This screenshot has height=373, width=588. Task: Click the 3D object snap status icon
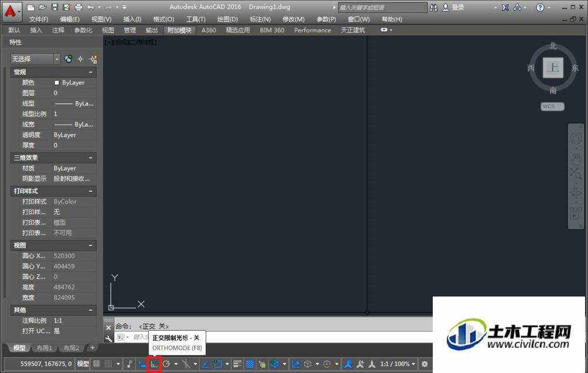(x=275, y=364)
